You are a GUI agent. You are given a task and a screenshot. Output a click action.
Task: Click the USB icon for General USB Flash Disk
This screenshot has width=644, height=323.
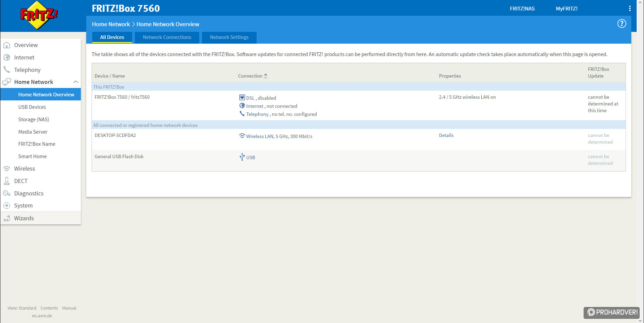pos(242,157)
